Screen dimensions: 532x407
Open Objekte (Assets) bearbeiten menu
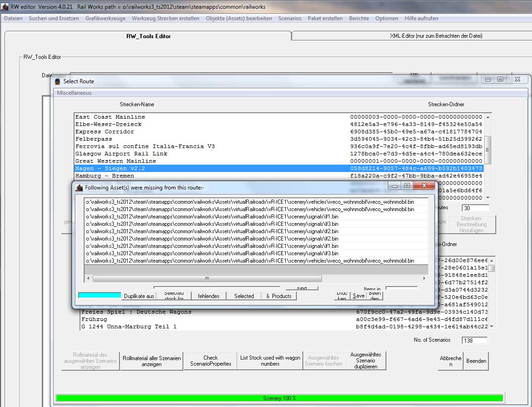click(238, 18)
